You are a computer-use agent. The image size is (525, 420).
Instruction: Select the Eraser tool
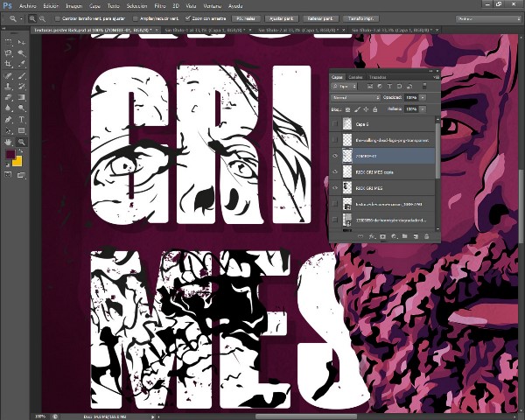point(9,97)
